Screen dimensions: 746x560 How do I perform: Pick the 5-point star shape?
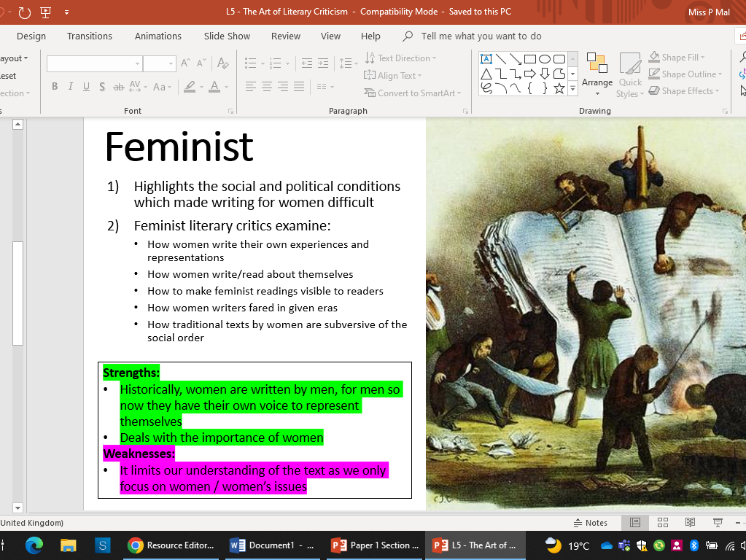pyautogui.click(x=559, y=88)
